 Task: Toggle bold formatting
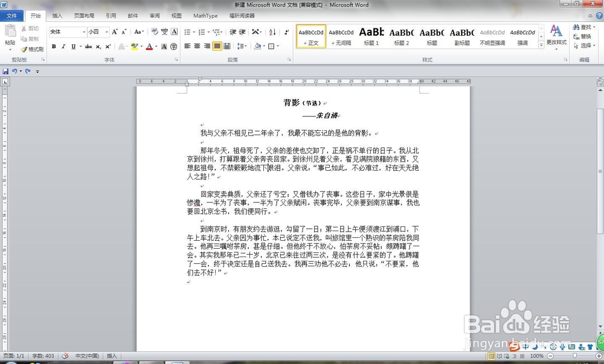click(x=54, y=46)
